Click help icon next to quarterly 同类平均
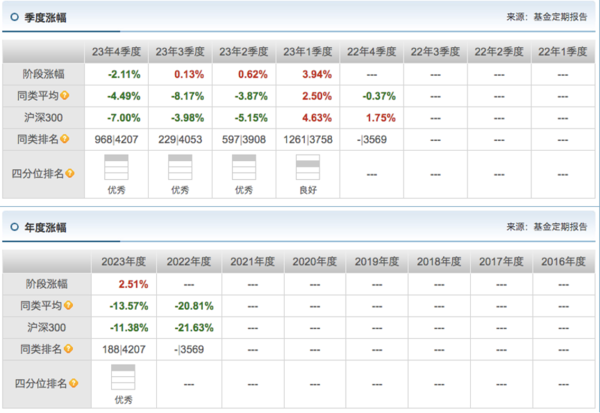Image resolution: width=600 pixels, height=413 pixels. coord(65,95)
